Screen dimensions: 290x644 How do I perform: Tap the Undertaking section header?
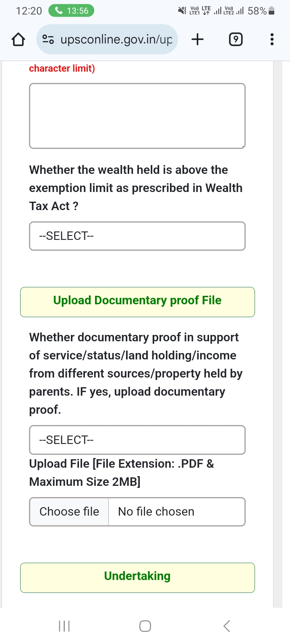[137, 577]
